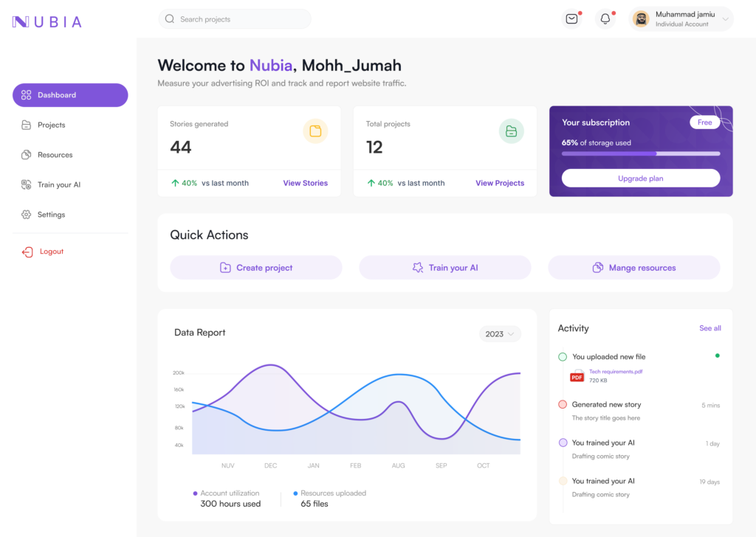This screenshot has height=537, width=756.
Task: Click the 'You uploaded new file' entry
Action: 609,357
